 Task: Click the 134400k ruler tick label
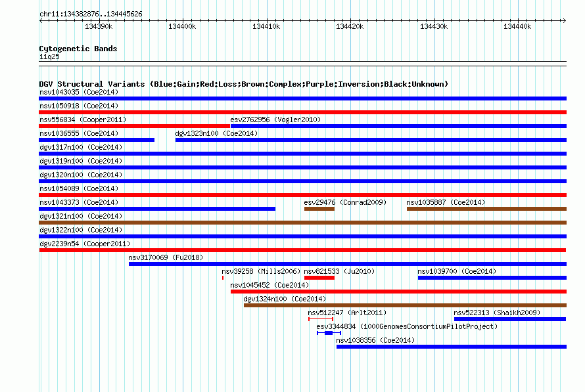pyautogui.click(x=182, y=26)
